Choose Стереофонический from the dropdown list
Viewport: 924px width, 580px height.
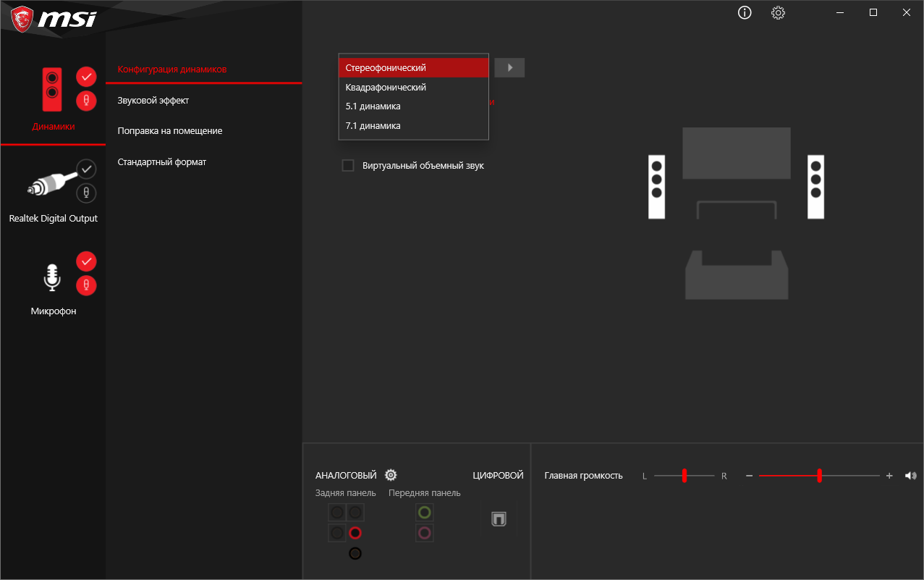(x=413, y=67)
